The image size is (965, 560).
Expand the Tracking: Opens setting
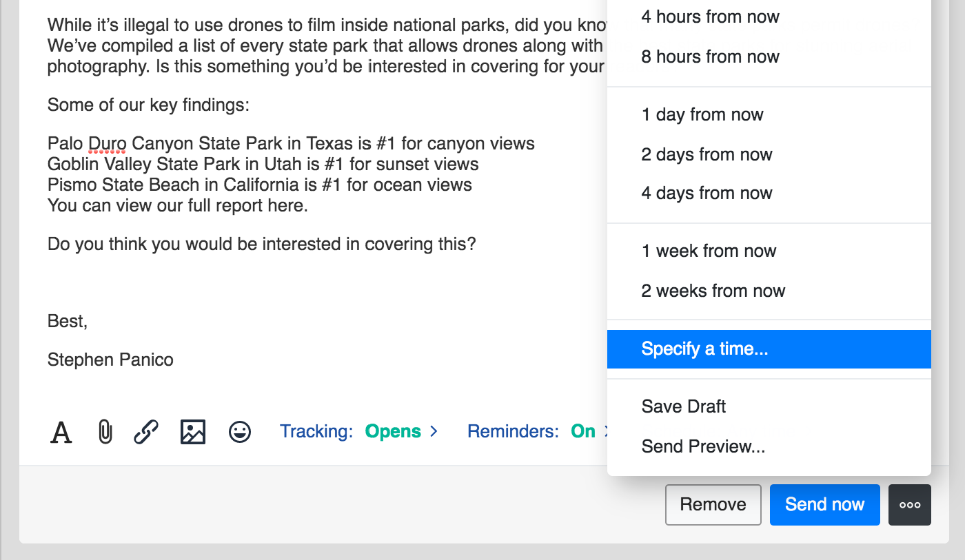tap(358, 432)
